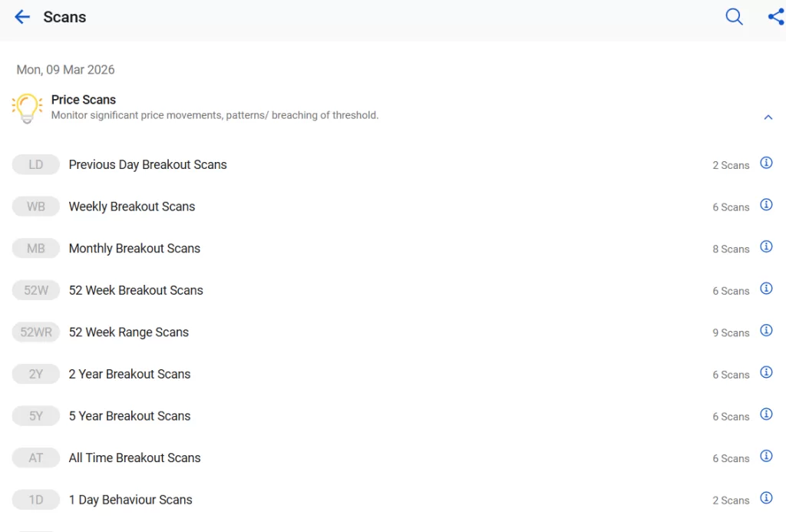Show info for Weekly Breakout Scans
Screen dimensions: 786x532
(765, 205)
